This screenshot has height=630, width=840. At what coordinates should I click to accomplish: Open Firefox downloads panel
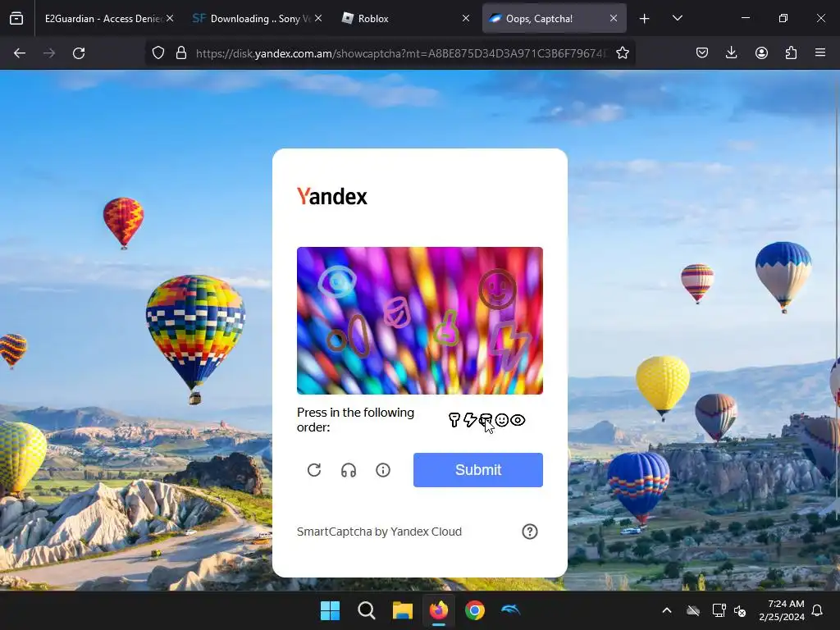[731, 53]
